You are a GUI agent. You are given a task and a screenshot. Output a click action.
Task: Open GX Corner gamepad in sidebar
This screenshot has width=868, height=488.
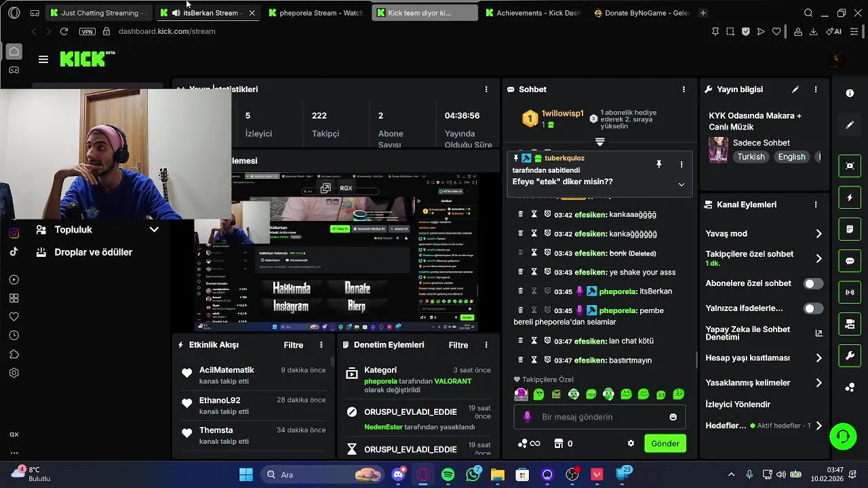pyautogui.click(x=14, y=70)
